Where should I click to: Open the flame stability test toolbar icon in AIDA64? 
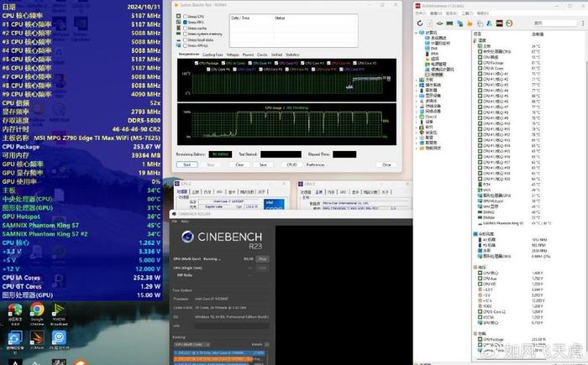pyautogui.click(x=470, y=23)
